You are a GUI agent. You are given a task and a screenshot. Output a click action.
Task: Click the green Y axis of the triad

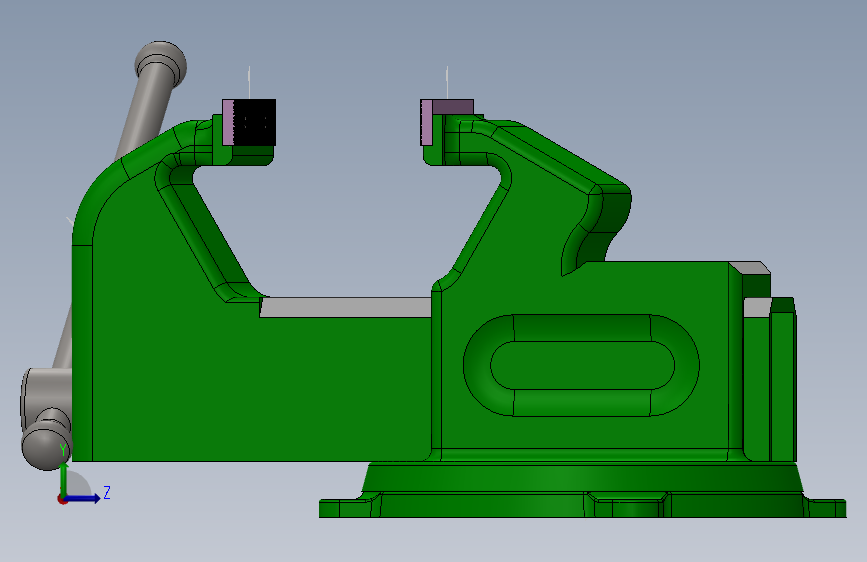click(64, 479)
